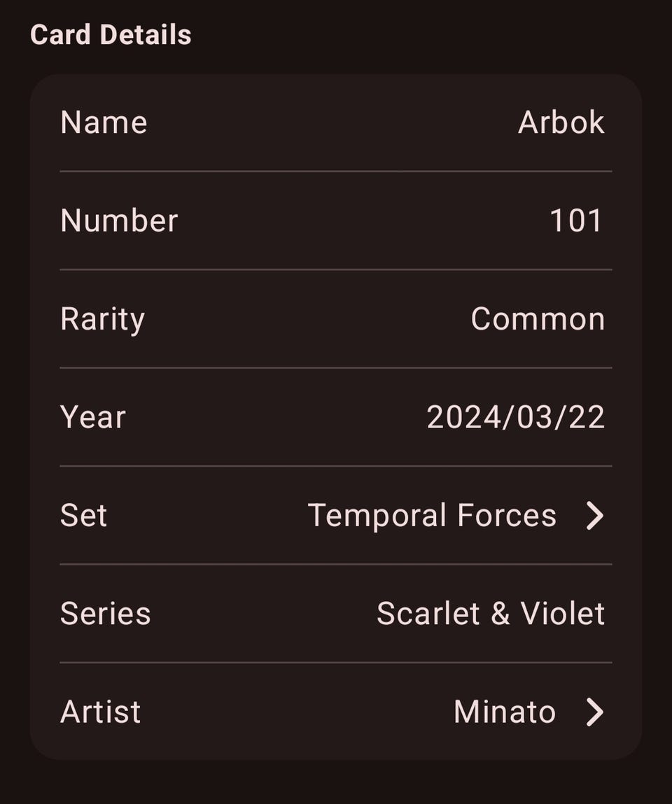
Task: Tap the Scarlet & Violet series value
Action: pos(490,614)
